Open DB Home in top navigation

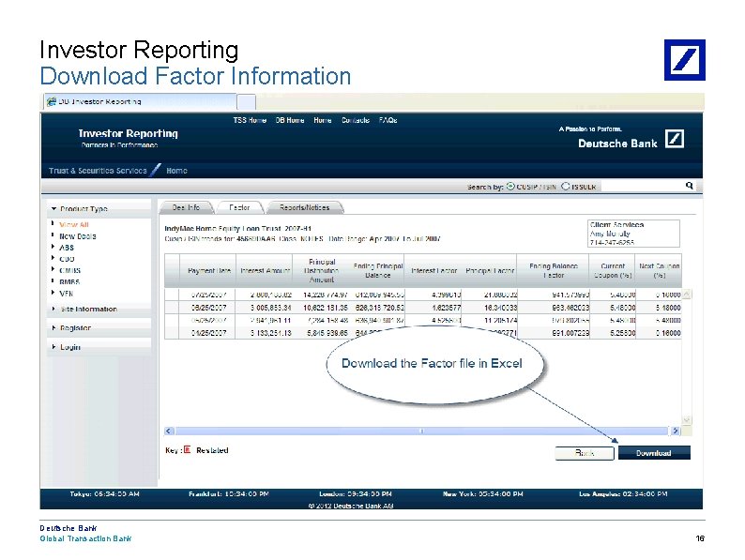click(290, 120)
